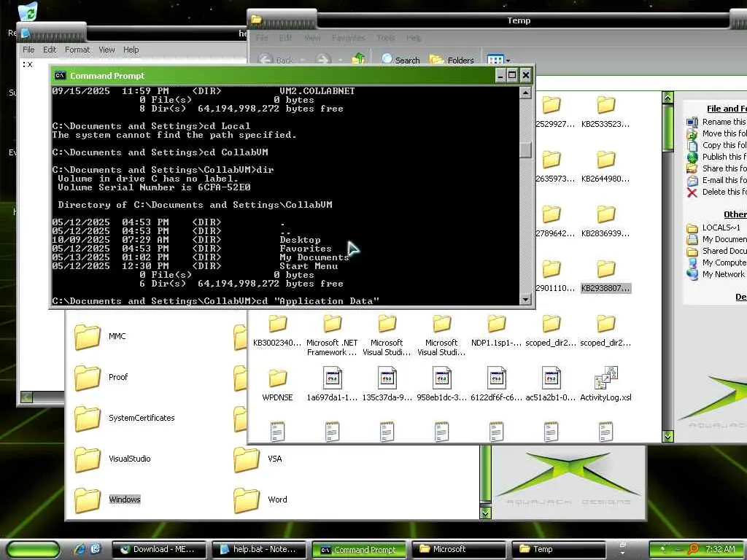The height and width of the screenshot is (560, 747).
Task: Select the highlighted Windows folder
Action: 108,499
